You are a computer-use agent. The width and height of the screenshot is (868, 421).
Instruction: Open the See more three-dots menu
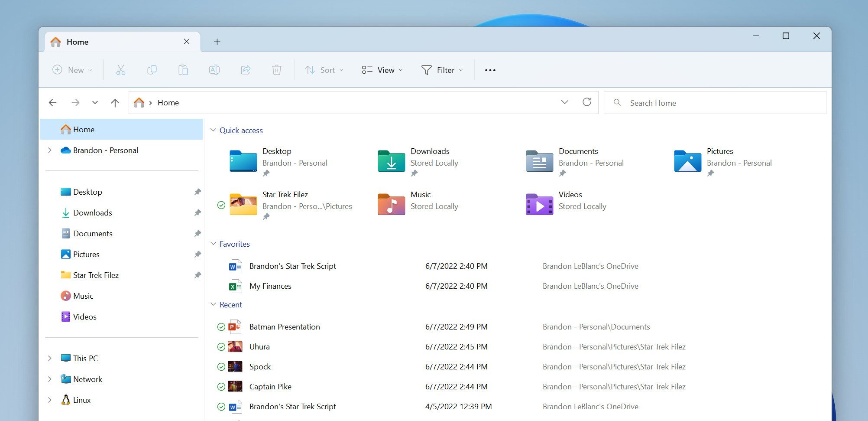coord(490,70)
